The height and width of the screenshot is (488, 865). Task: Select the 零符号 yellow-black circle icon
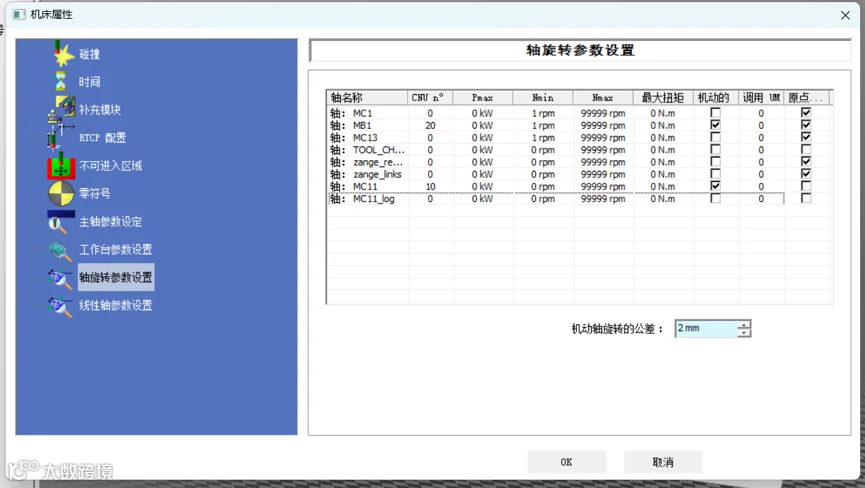(61, 194)
